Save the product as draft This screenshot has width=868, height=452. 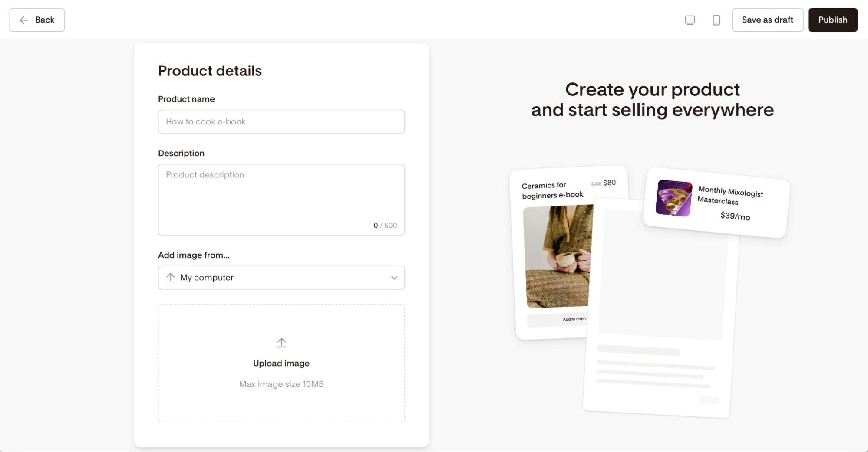(x=767, y=20)
